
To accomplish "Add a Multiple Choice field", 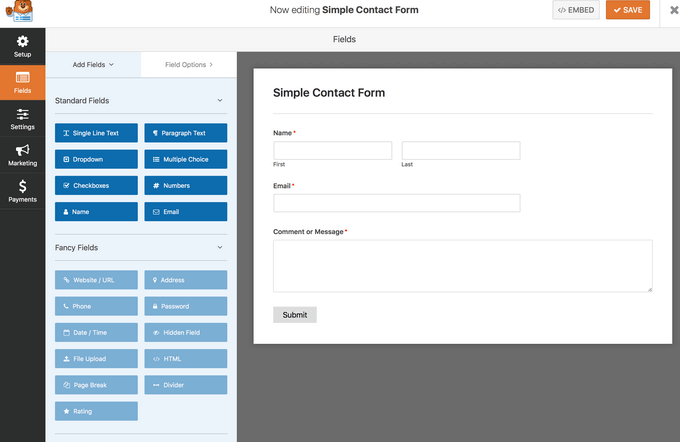I will pos(186,159).
